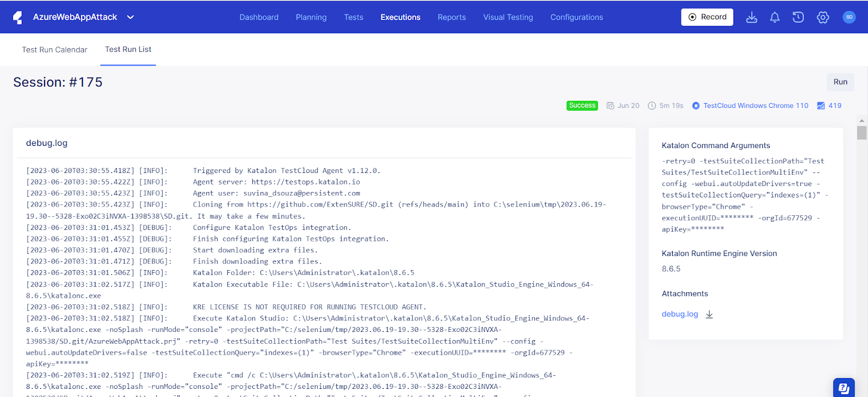The width and height of the screenshot is (868, 397).
Task: Click the Attachments heading
Action: click(x=685, y=293)
